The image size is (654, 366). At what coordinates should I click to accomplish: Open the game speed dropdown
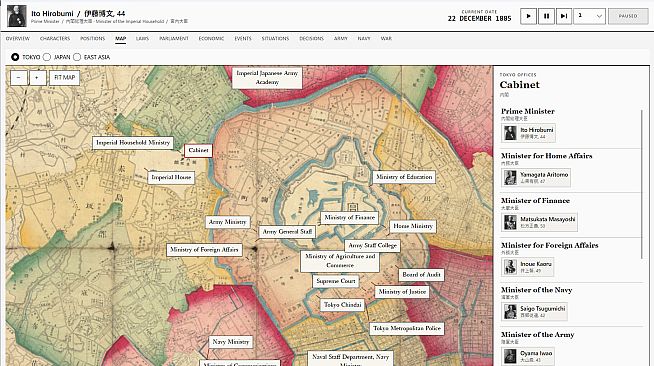point(589,16)
